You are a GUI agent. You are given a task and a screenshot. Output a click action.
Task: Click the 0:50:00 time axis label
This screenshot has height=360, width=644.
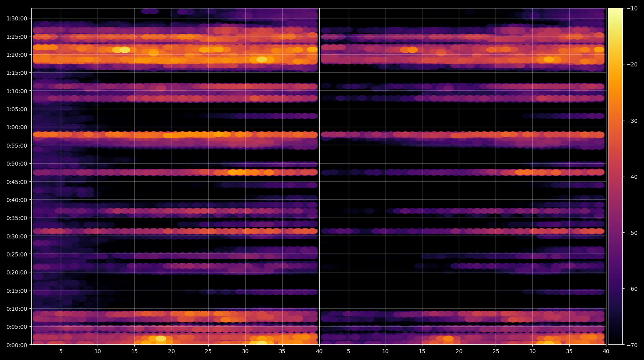[x=17, y=164]
